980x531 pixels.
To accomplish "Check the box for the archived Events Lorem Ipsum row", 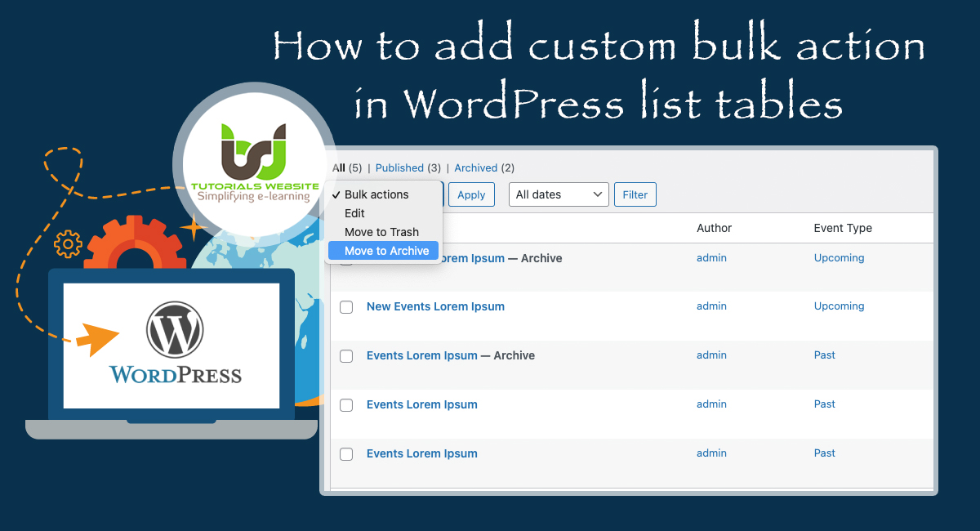I will click(x=346, y=355).
